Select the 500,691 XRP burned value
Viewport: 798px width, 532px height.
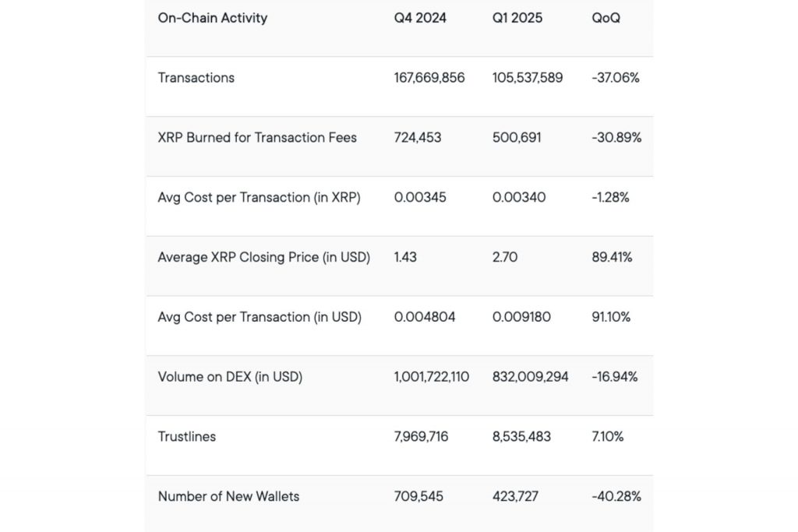(517, 138)
